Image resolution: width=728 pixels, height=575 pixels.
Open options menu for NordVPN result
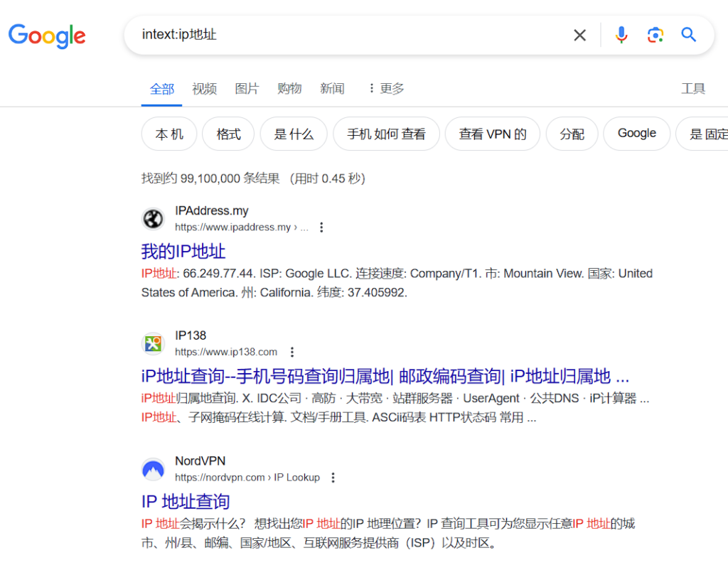pyautogui.click(x=333, y=478)
